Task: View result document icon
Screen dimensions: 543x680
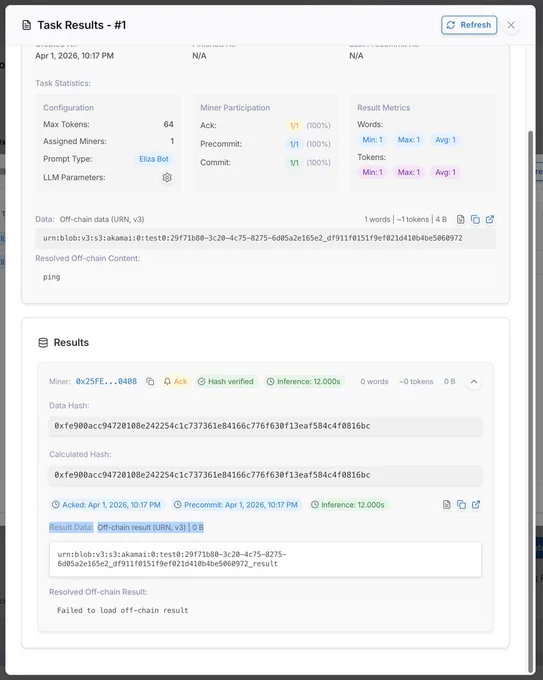Action: tap(447, 505)
